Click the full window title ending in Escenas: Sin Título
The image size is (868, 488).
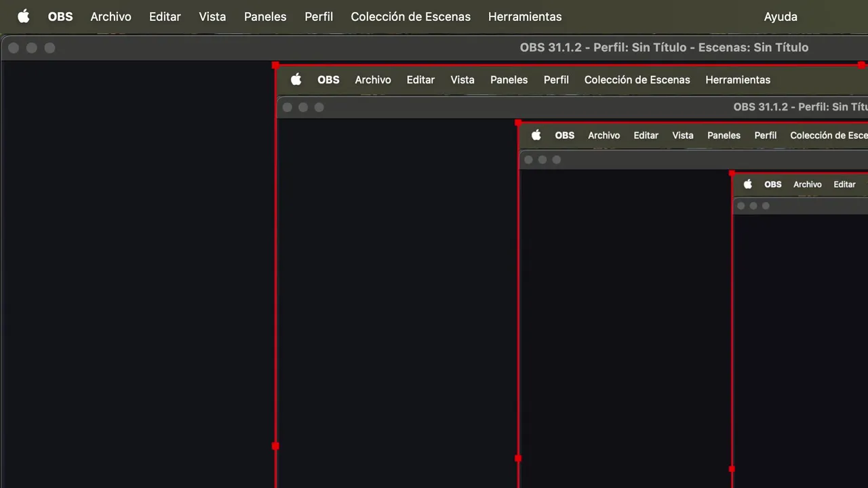664,47
